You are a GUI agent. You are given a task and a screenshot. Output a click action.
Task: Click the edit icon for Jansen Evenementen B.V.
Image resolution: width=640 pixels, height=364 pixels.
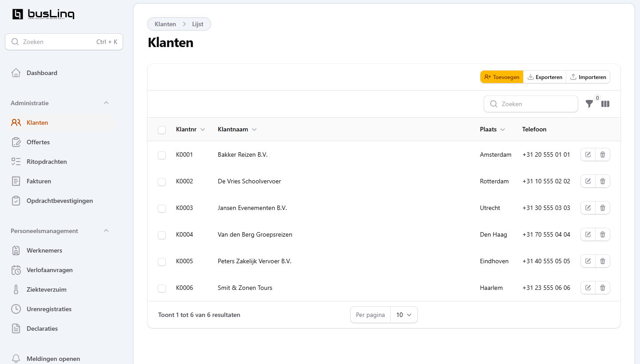tap(588, 208)
